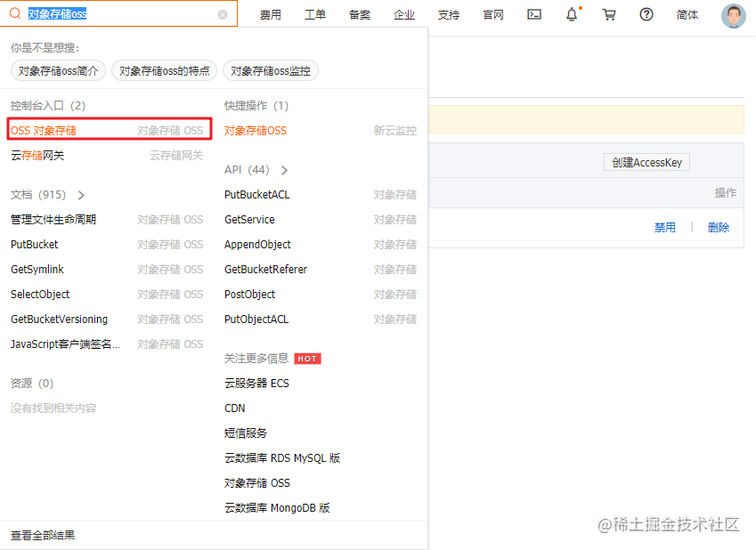Expand the 文档 (915) results arrow
Viewport: 756px width, 550px height.
pyautogui.click(x=81, y=195)
